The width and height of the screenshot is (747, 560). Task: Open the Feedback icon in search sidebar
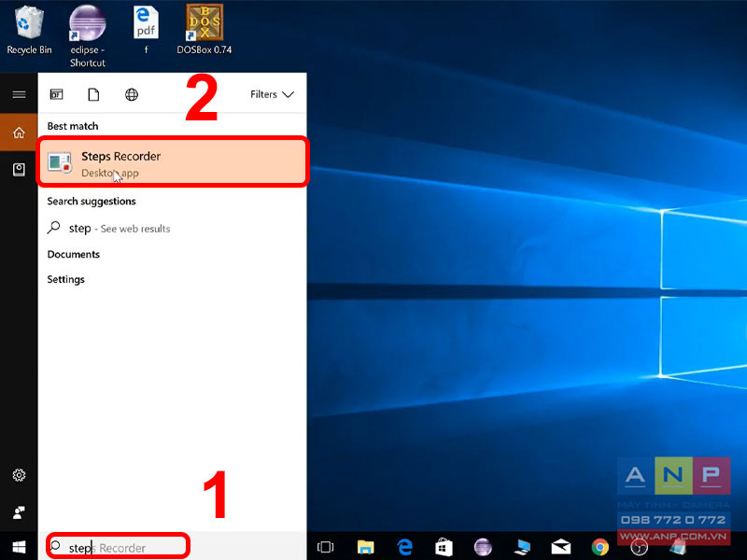pos(19,512)
